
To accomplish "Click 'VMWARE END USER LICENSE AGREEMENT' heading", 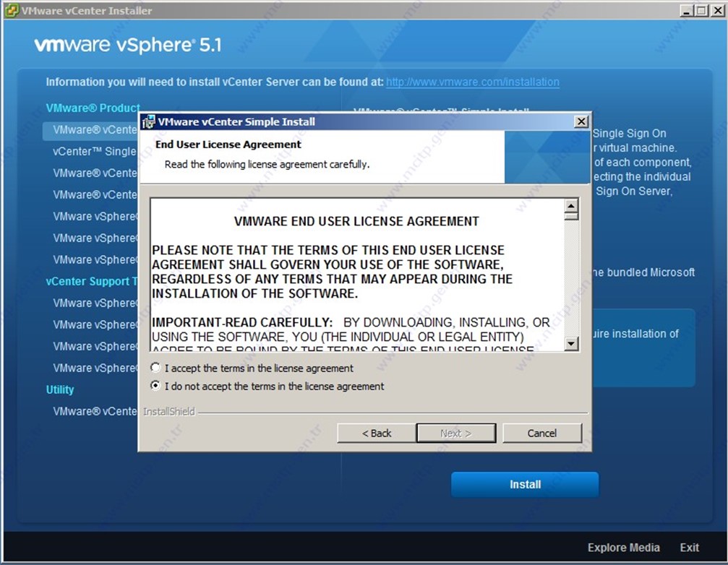I will [356, 221].
